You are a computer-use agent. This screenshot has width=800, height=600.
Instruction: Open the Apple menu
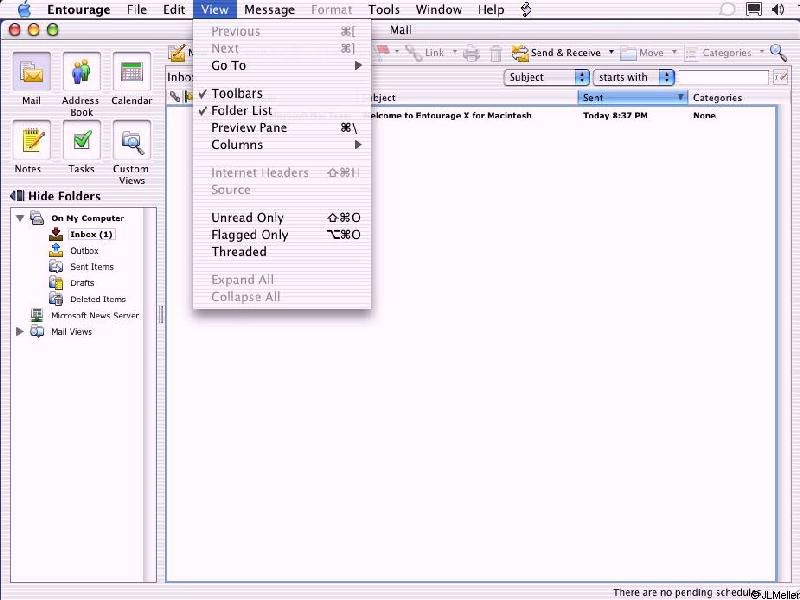click(x=24, y=9)
